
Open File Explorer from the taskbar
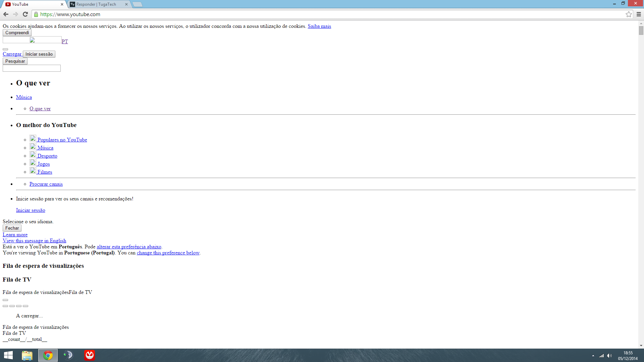27,355
